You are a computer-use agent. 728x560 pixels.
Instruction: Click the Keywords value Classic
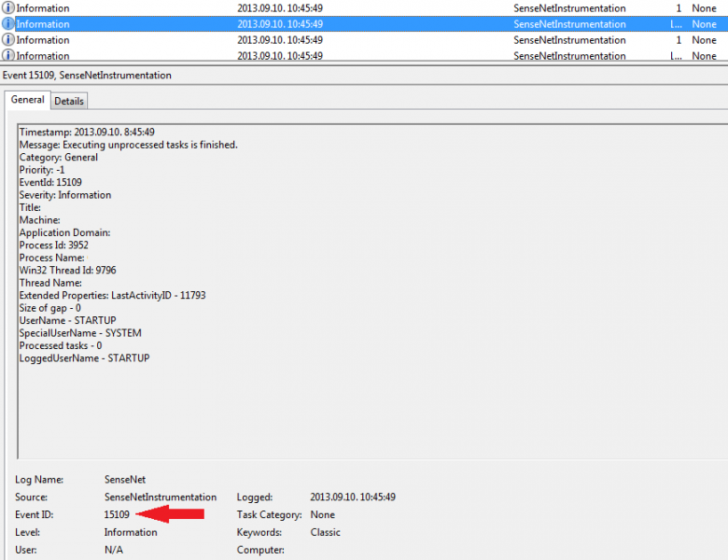326,533
